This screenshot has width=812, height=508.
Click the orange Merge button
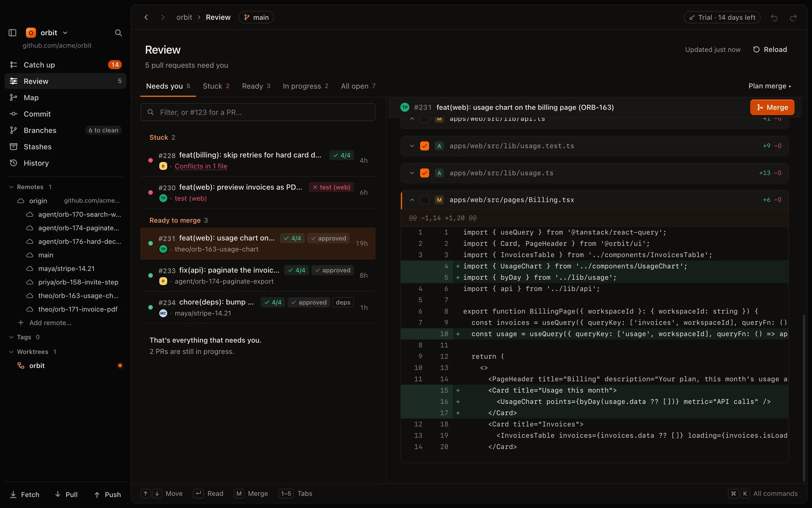point(772,107)
